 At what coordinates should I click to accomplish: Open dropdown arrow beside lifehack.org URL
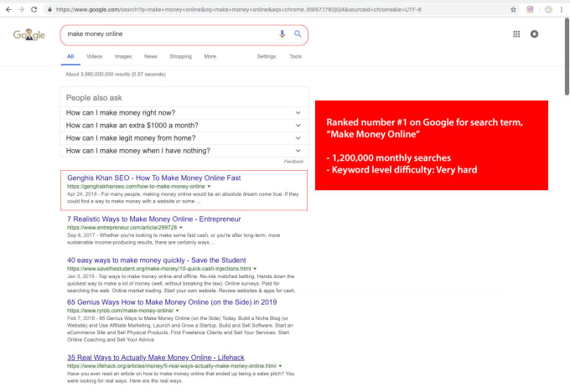[280, 366]
